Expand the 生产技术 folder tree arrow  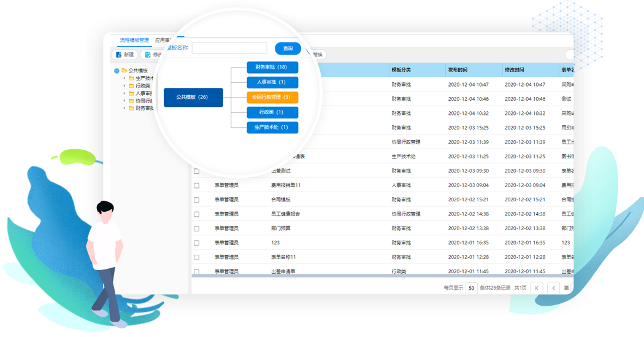pyautogui.click(x=124, y=79)
